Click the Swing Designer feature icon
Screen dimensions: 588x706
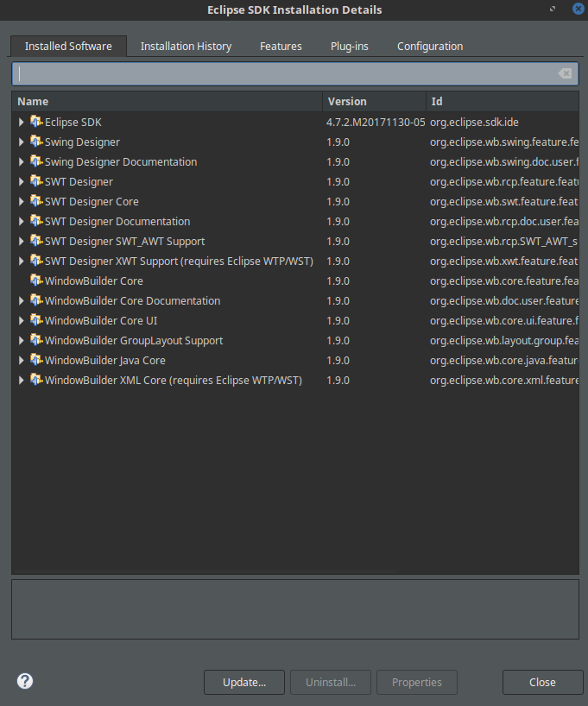[36, 142]
